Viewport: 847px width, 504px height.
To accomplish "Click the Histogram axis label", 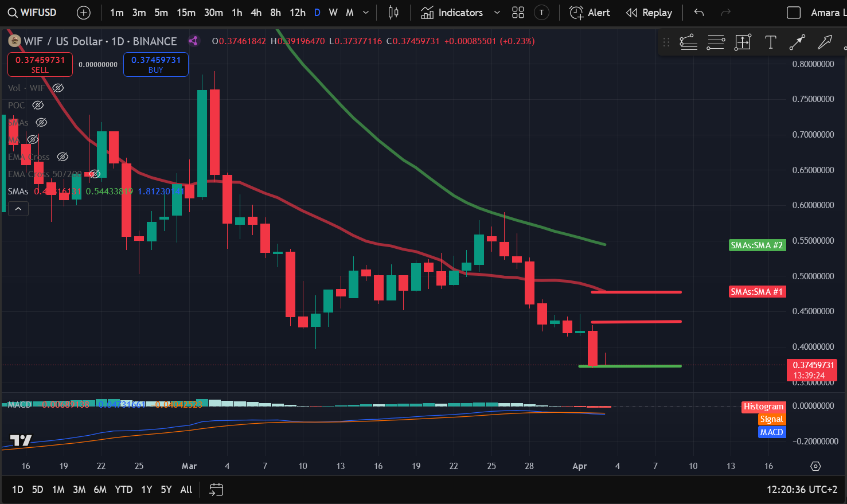I will [763, 407].
